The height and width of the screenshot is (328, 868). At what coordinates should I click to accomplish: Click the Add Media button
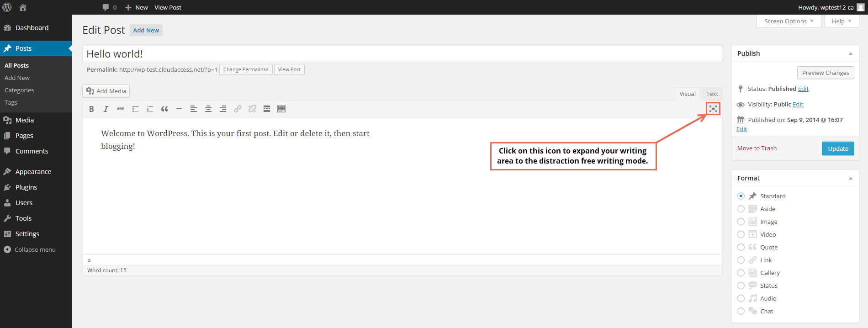point(106,91)
